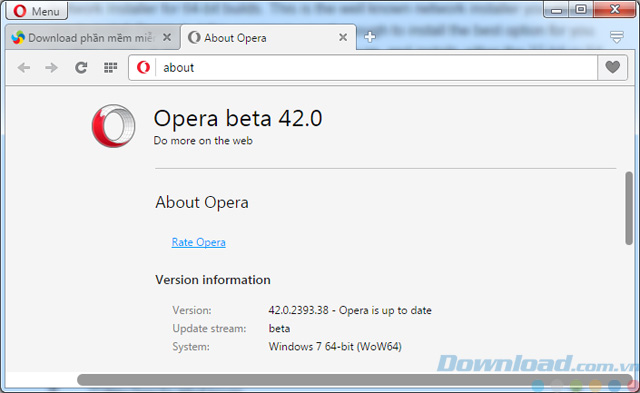
Task: Click the System: label
Action: click(191, 346)
